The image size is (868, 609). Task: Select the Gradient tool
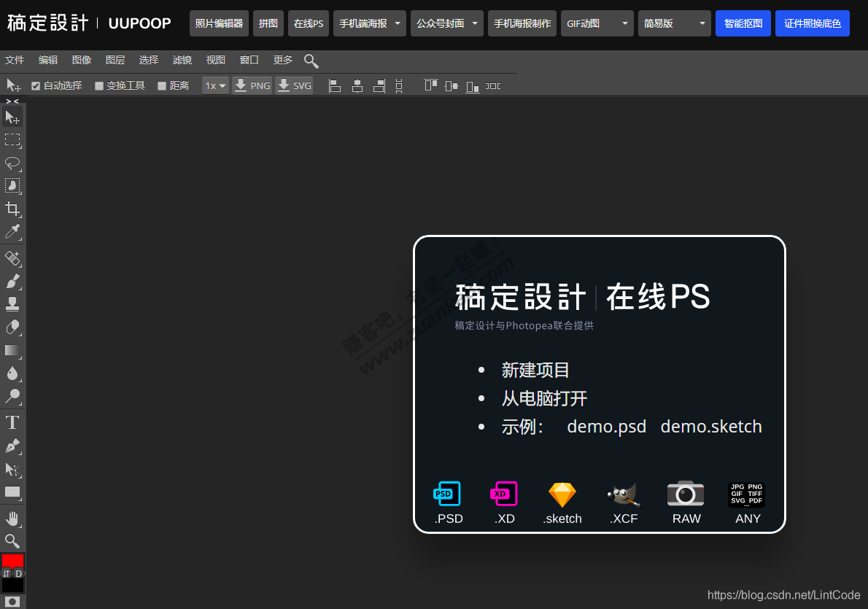click(x=12, y=350)
